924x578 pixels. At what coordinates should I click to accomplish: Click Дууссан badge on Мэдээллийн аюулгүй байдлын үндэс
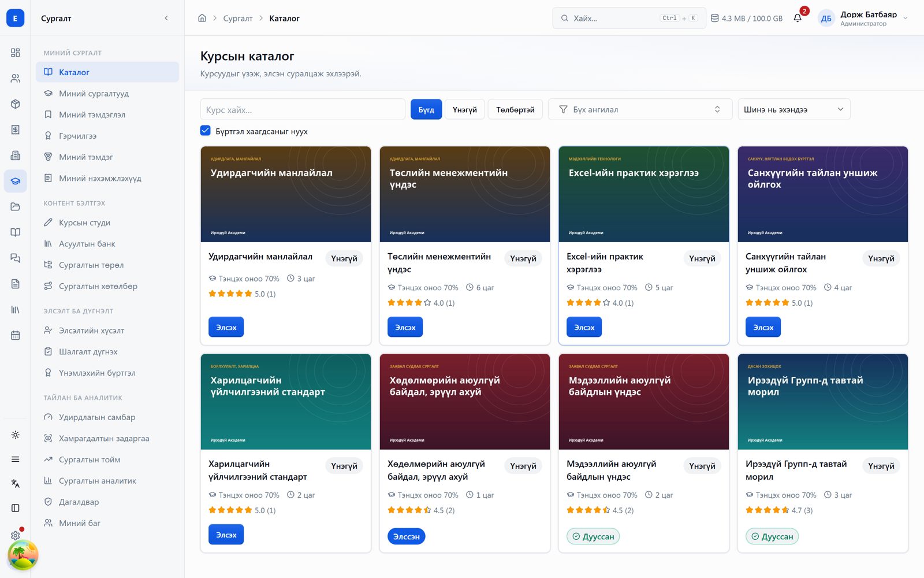pos(593,536)
